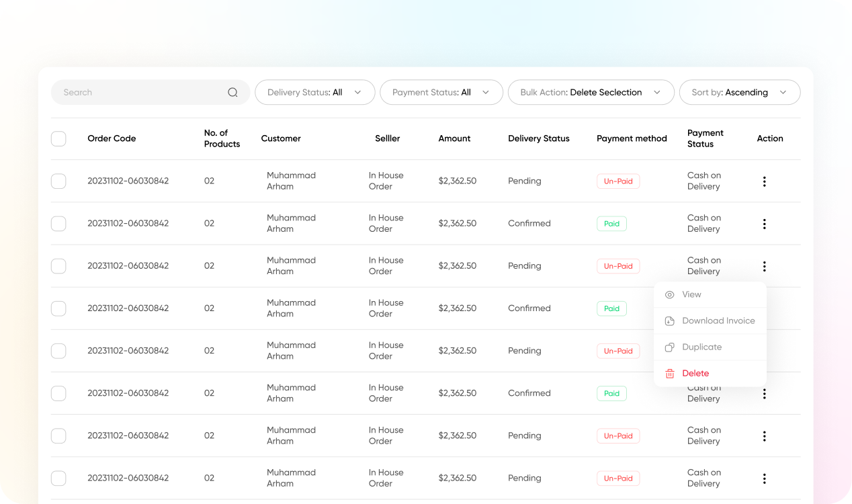Open the Delivery Status filter dropdown
Screen dimensions: 852x504
point(314,93)
